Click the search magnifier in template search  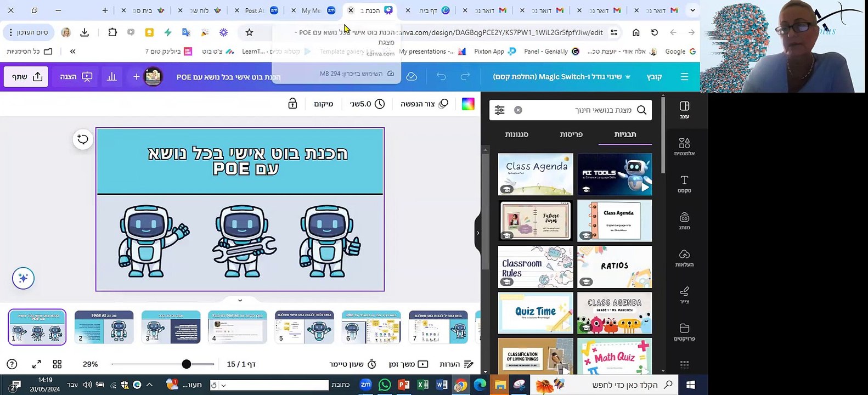click(641, 110)
